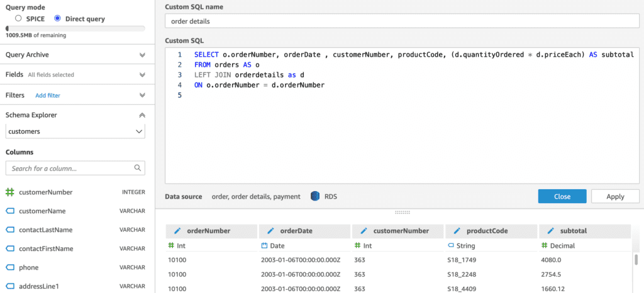Screen dimensions: 644x293
Task: Click SQL line 4 ON clause
Action: pyautogui.click(x=259, y=85)
